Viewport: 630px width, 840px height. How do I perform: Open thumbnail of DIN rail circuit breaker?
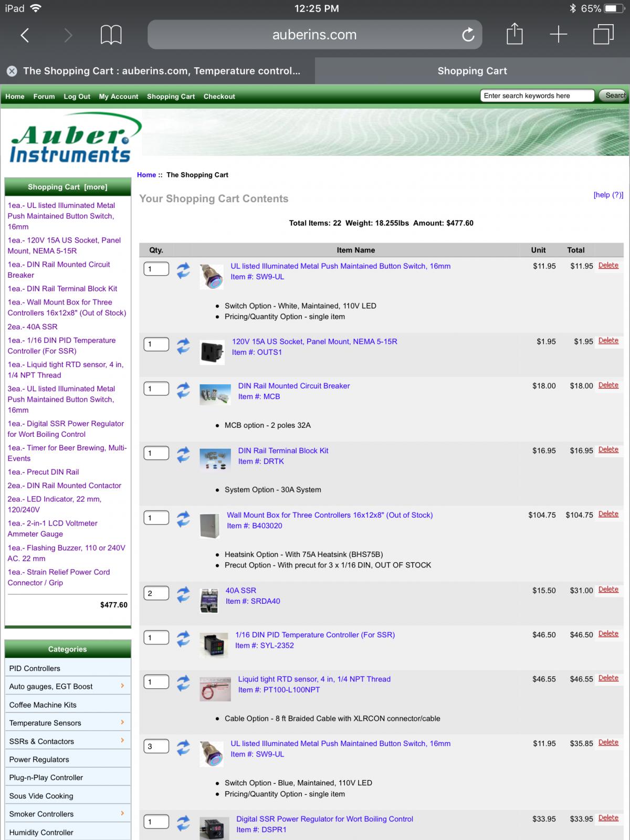[215, 395]
